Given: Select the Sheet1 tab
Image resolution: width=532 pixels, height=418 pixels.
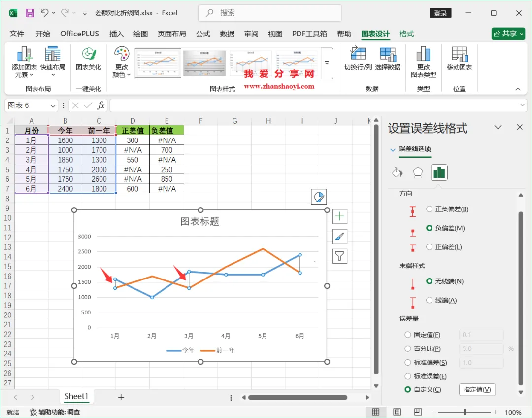Looking at the screenshot, I should point(76,397).
